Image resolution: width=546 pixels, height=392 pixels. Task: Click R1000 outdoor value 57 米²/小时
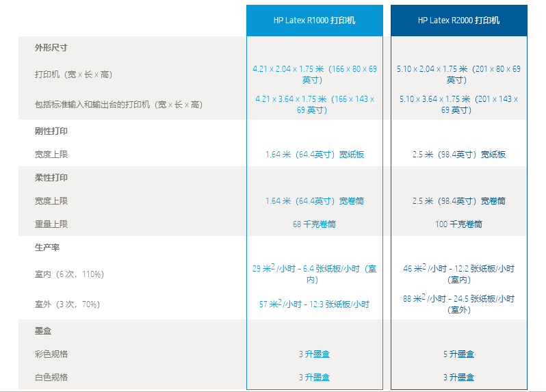(315, 304)
